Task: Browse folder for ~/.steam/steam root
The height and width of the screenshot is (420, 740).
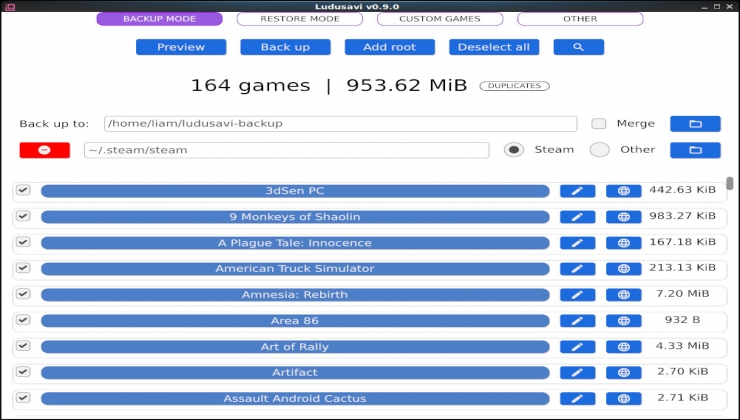Action: point(695,150)
